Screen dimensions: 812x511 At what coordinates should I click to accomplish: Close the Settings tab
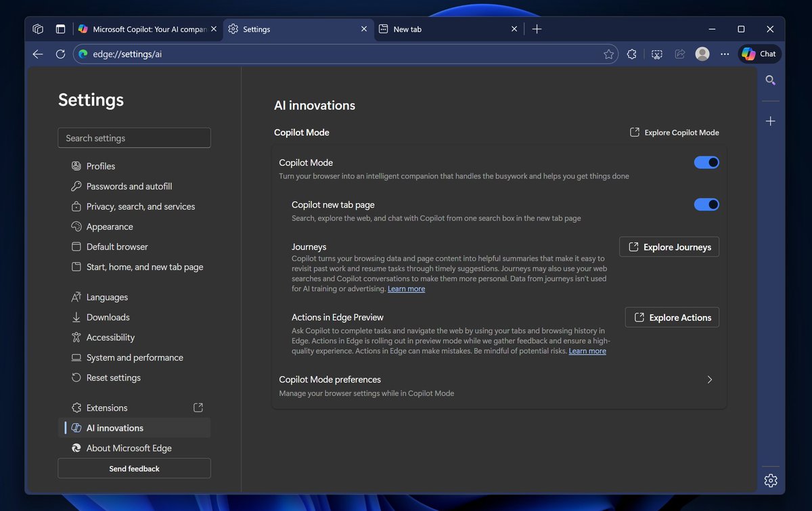pos(363,29)
